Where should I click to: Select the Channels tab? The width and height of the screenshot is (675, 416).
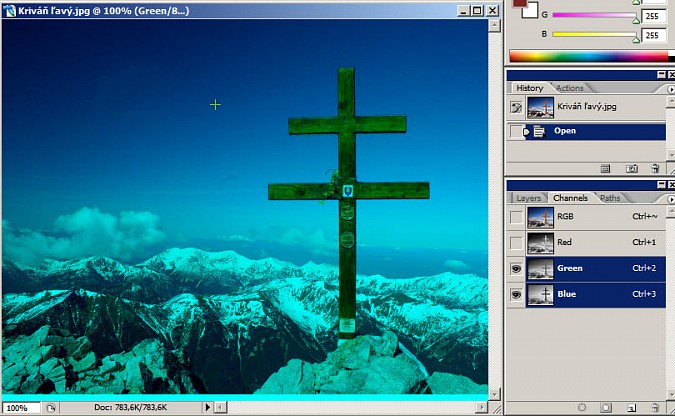pyautogui.click(x=570, y=198)
